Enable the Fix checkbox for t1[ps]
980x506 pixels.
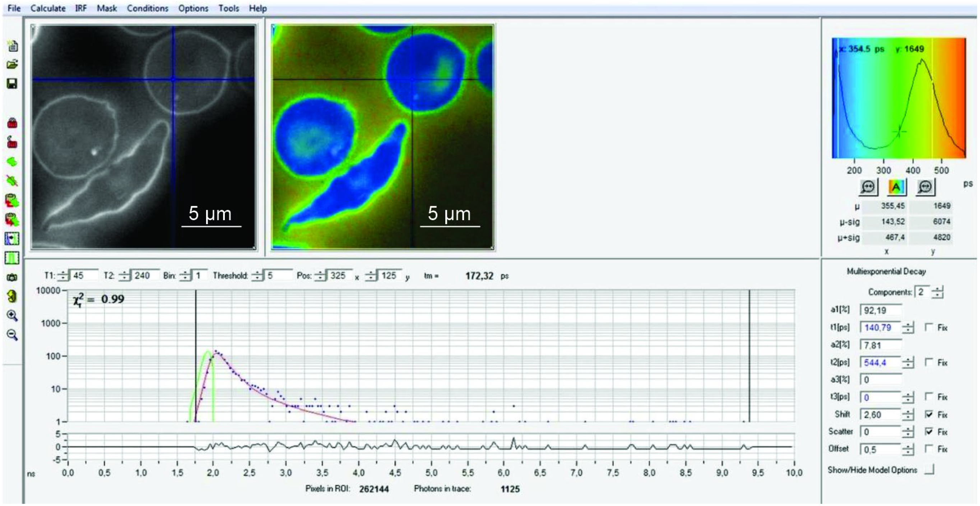(x=929, y=327)
